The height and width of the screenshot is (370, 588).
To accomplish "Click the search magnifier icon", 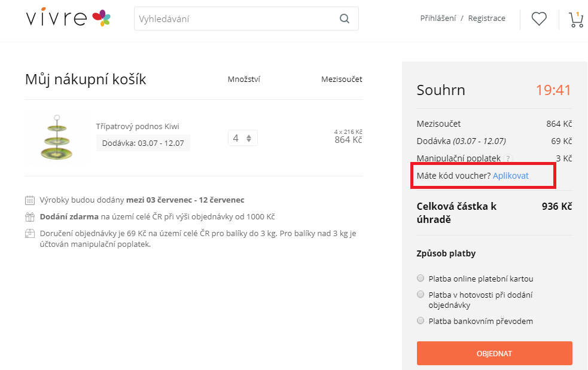I will click(344, 19).
